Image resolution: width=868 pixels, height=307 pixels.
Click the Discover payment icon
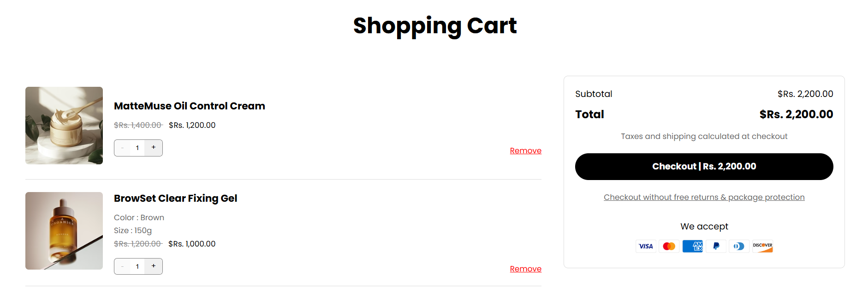[x=762, y=246]
